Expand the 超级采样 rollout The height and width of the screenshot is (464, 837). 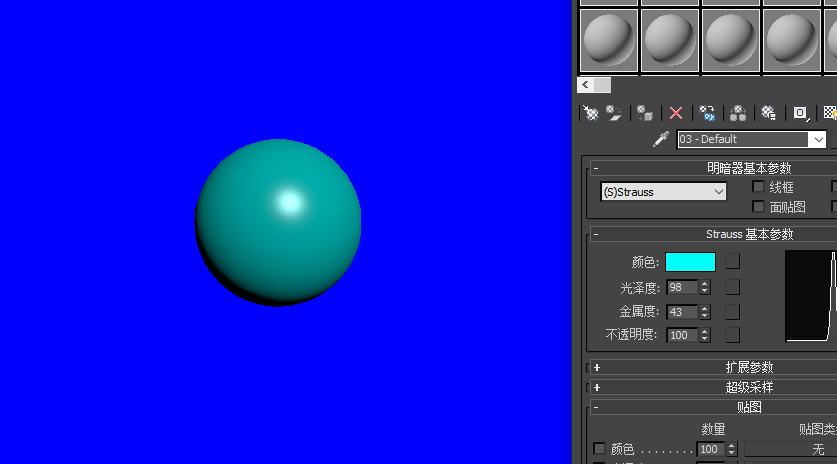coord(749,387)
